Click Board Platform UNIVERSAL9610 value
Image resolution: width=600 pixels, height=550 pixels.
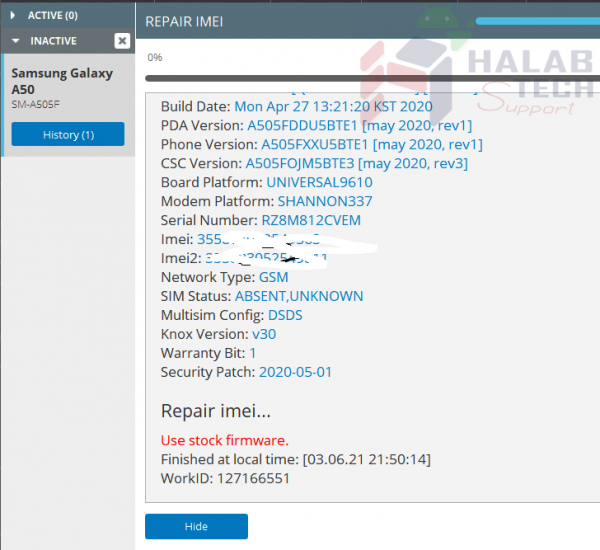[x=319, y=182]
